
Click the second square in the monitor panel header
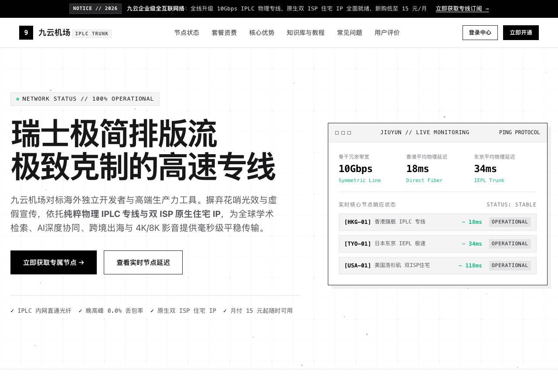pos(343,133)
